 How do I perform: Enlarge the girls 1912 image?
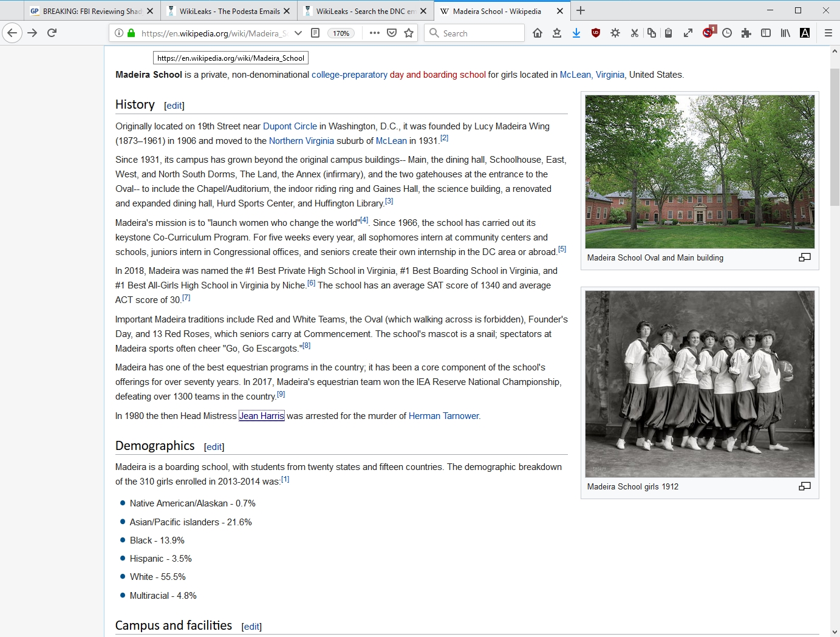coord(805,486)
